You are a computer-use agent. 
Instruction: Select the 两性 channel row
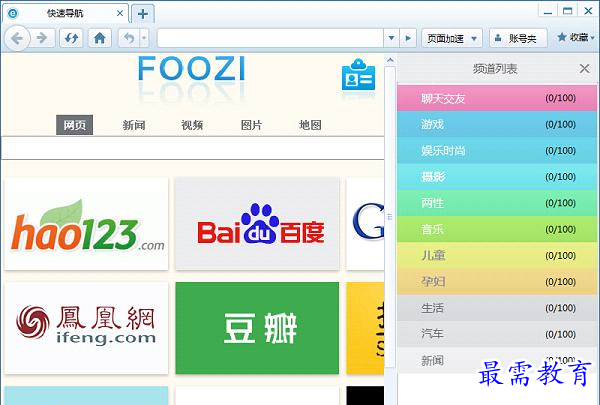click(497, 203)
